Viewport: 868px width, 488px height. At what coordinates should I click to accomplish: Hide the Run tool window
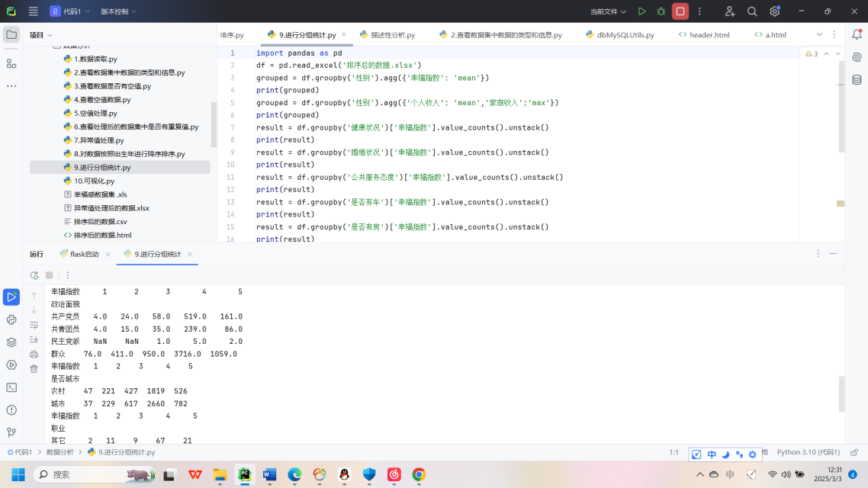pyautogui.click(x=833, y=253)
